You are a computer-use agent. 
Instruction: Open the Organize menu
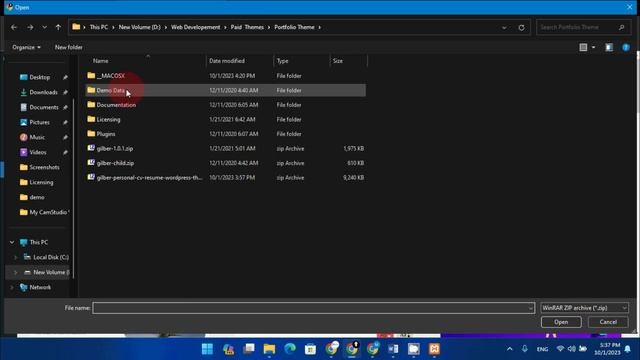[x=26, y=47]
